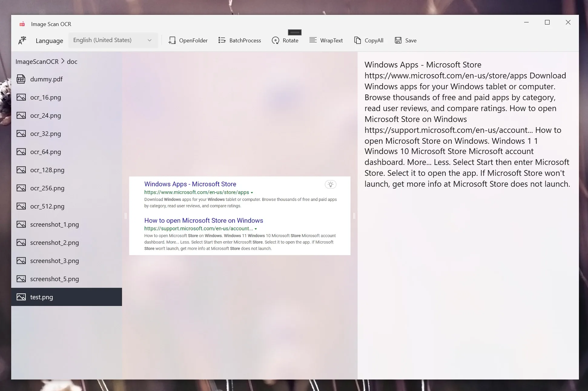The image size is (588, 391).
Task: Click the image icon beside ocr_64.png
Action: (x=21, y=152)
